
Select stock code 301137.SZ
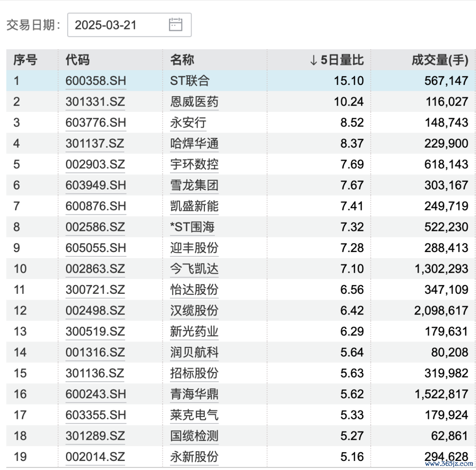click(x=95, y=143)
